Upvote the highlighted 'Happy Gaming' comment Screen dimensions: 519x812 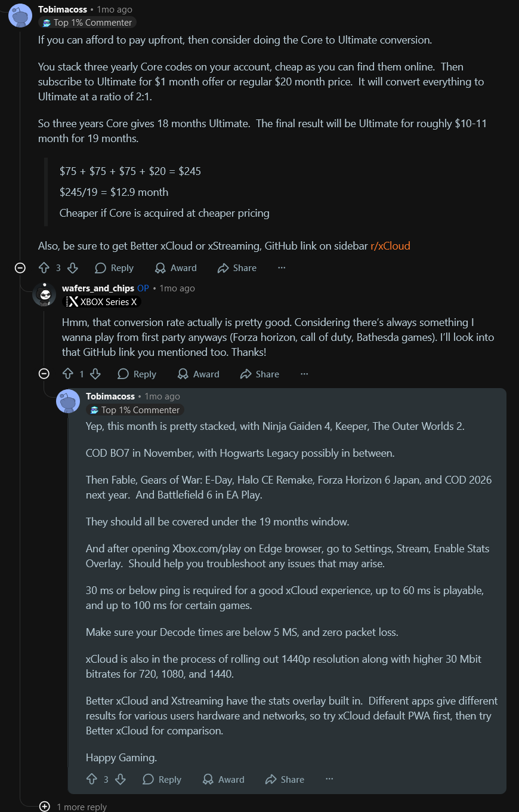pos(91,779)
